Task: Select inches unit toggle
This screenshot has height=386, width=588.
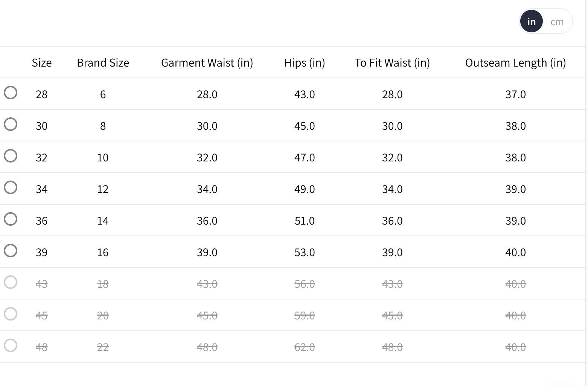Action: coord(531,22)
